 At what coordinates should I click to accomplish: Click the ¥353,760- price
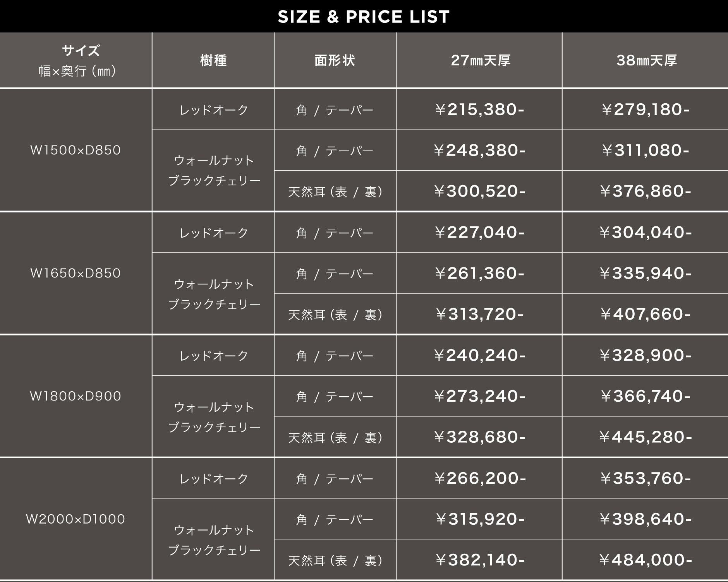[x=646, y=478]
